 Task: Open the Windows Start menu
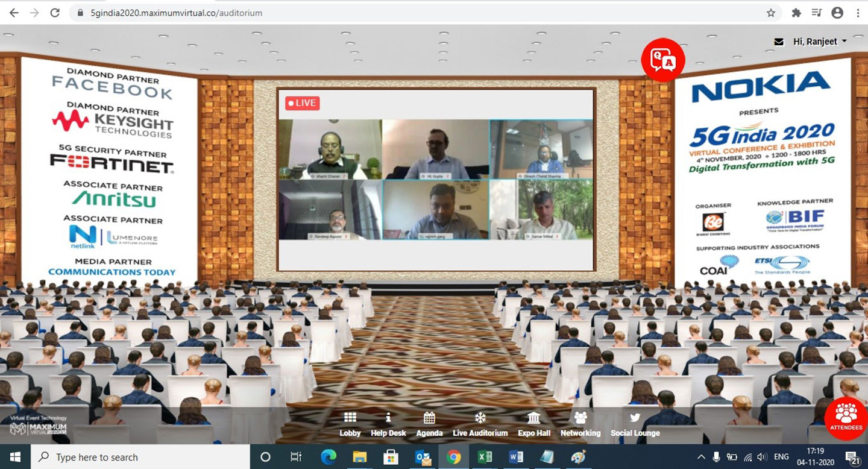[x=14, y=457]
